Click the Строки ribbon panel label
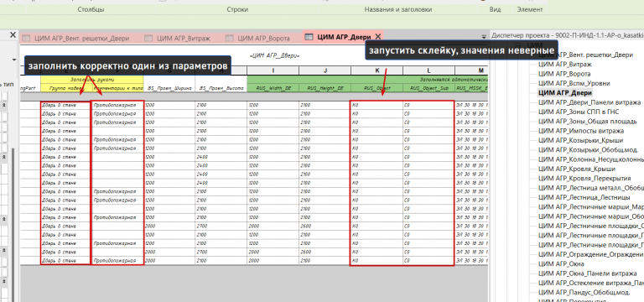644x302 pixels. (x=237, y=9)
